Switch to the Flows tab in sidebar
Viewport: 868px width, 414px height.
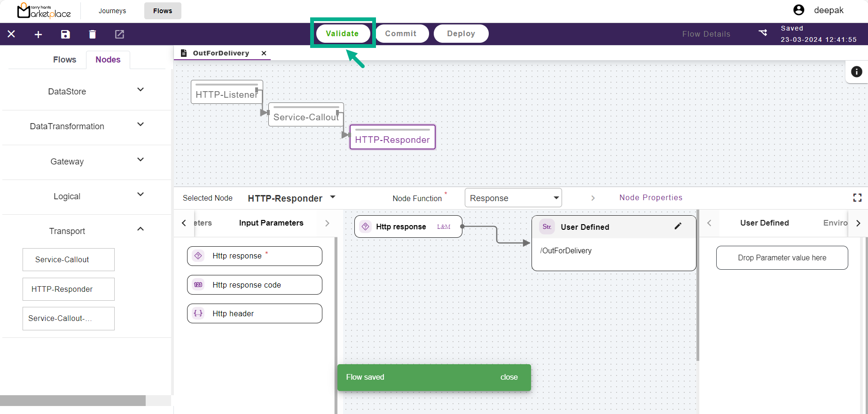coord(64,60)
